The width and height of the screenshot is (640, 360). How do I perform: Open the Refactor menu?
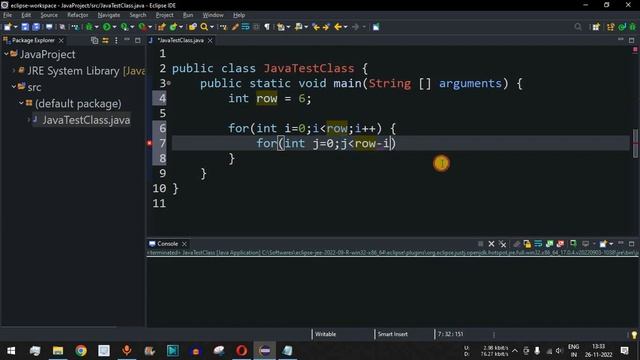click(x=78, y=15)
